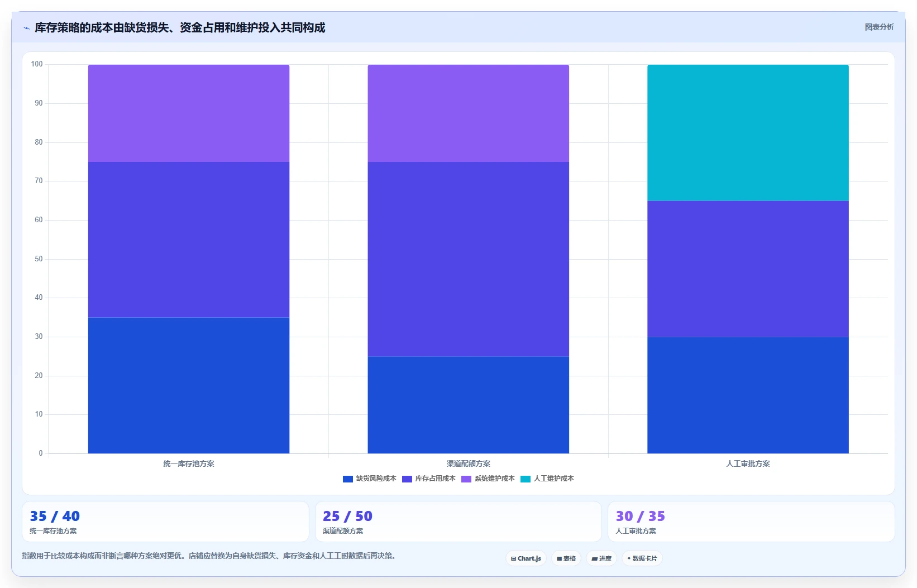Select the 进度 chip
917x588 pixels.
click(x=601, y=558)
